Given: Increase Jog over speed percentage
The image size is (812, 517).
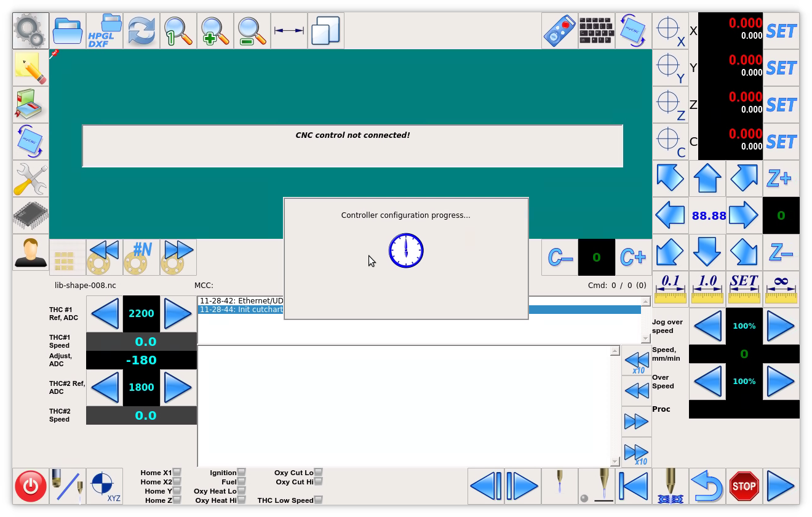Looking at the screenshot, I should point(781,326).
